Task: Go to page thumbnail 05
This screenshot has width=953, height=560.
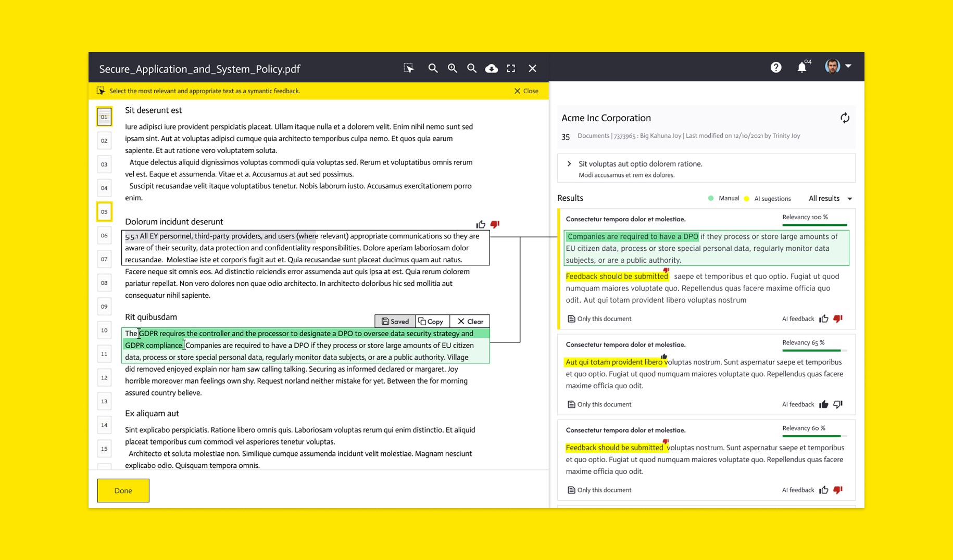Action: [104, 211]
